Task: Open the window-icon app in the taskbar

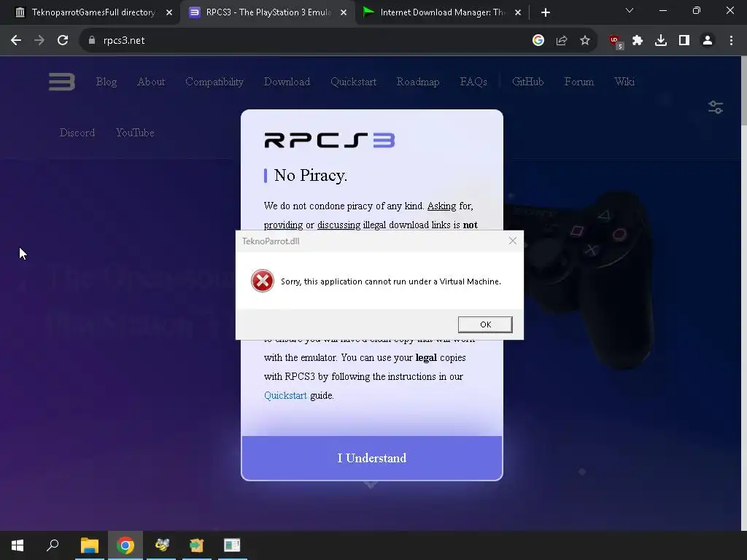Action: (x=232, y=545)
